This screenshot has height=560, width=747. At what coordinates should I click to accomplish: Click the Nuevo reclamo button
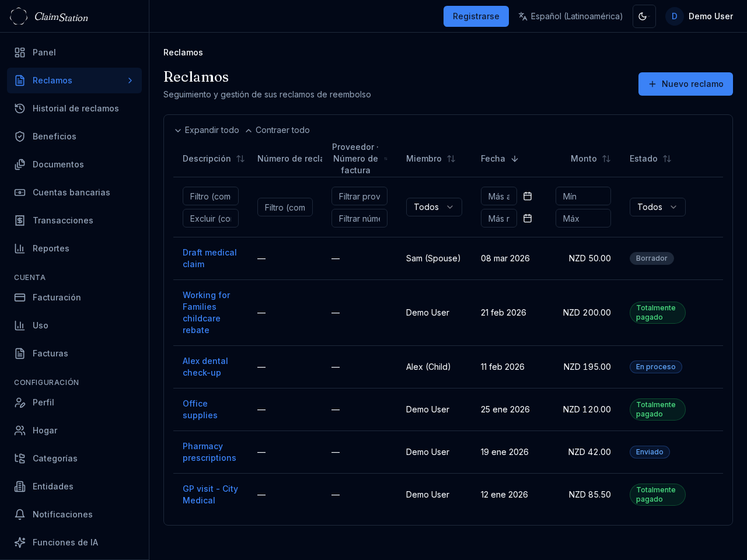(x=685, y=84)
